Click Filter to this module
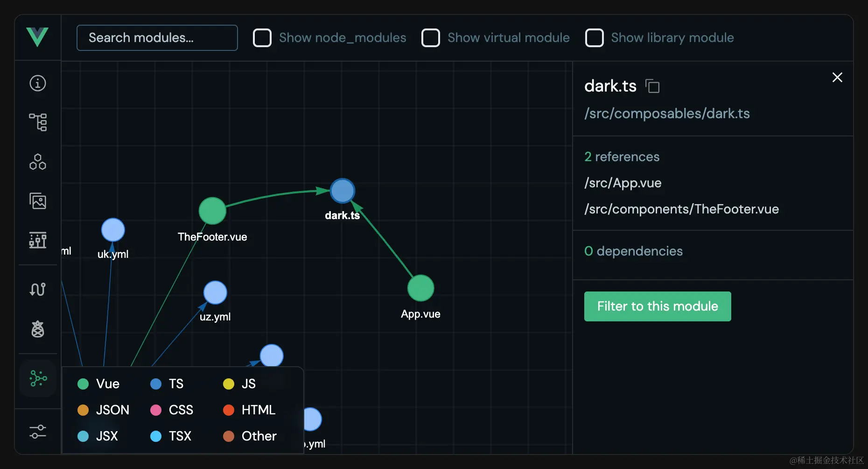 [x=657, y=306]
